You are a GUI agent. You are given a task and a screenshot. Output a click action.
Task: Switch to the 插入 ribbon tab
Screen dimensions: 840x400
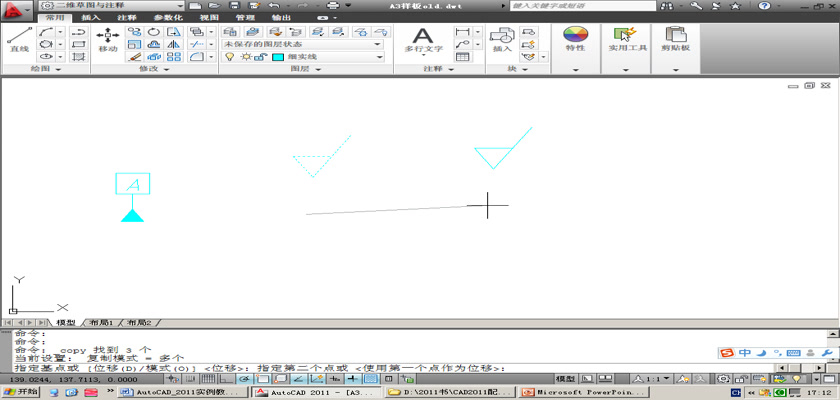[91, 18]
